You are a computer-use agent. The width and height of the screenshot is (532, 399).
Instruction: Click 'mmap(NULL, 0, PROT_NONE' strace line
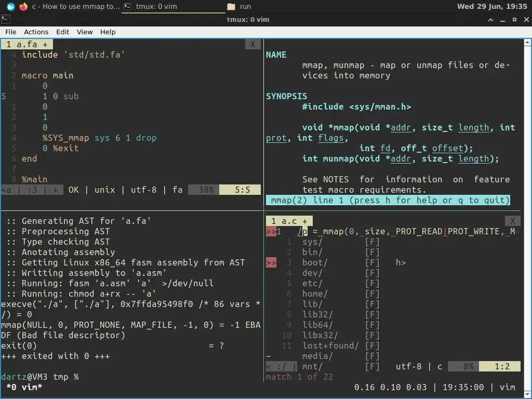tap(130, 325)
